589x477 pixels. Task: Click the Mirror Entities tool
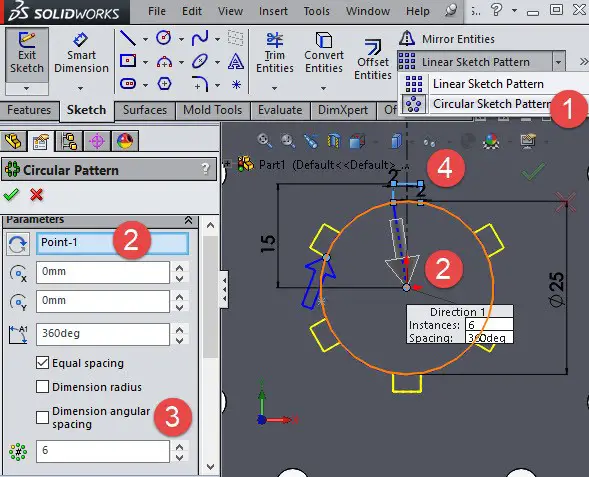click(447, 39)
